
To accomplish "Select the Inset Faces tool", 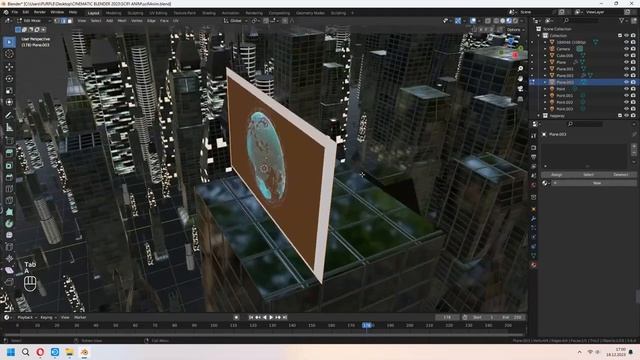I will pyautogui.click(x=9, y=166).
